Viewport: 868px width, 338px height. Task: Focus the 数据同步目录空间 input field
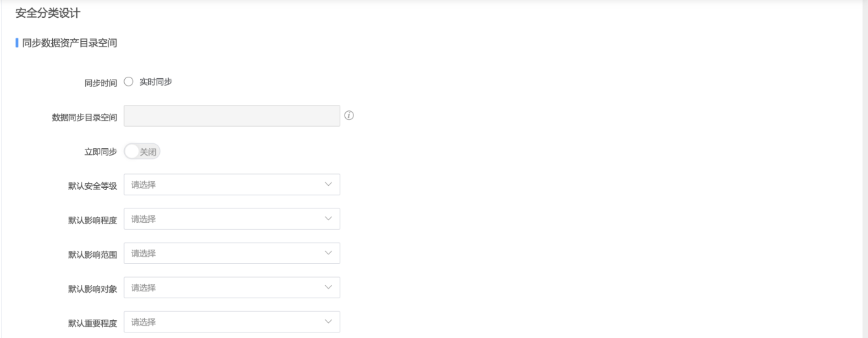(232, 116)
